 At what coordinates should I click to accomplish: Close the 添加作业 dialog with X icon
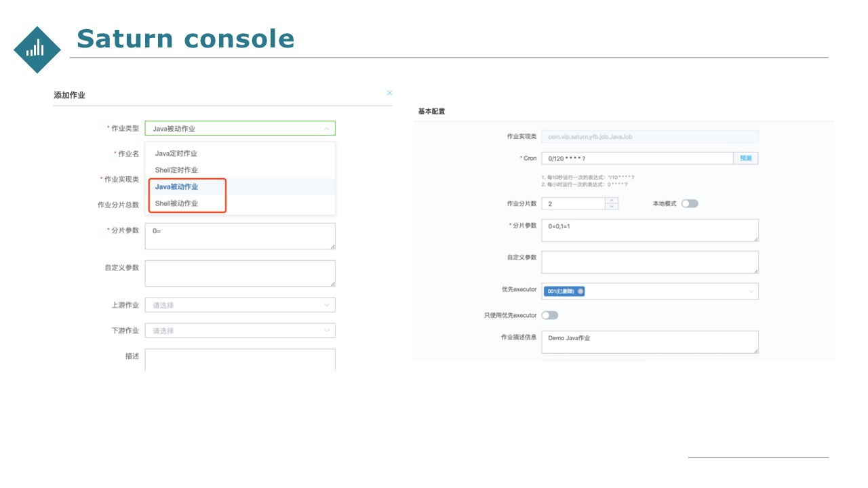click(x=389, y=93)
